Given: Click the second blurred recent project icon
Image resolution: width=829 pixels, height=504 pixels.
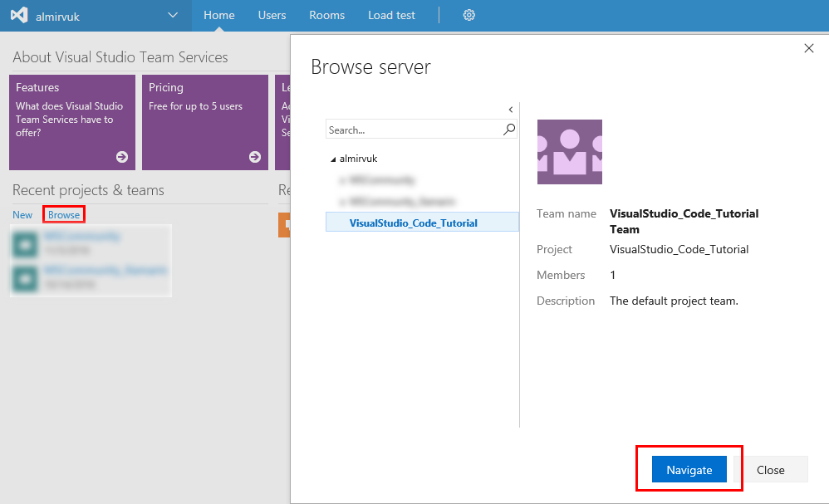Looking at the screenshot, I should coord(26,278).
